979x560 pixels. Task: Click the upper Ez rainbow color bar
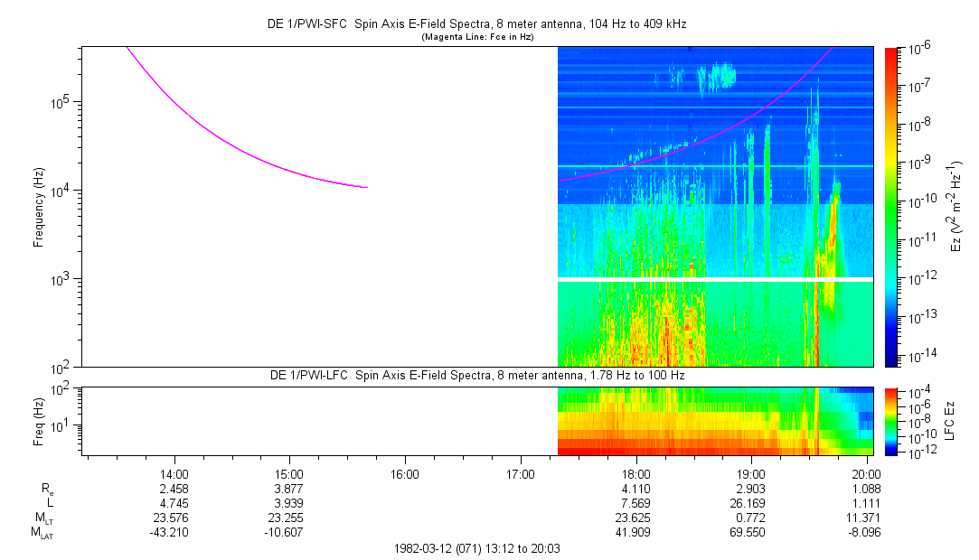coord(891,207)
